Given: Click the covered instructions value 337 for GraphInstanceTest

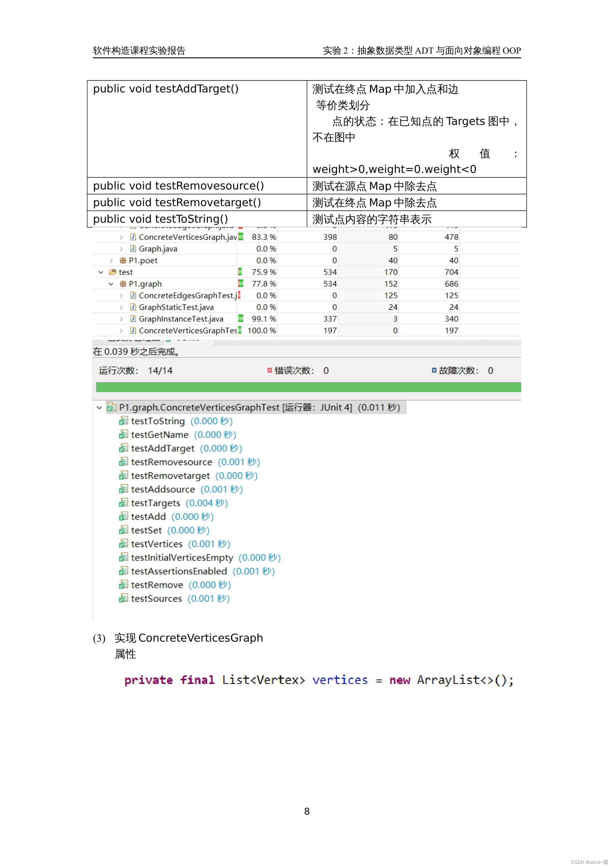Looking at the screenshot, I should [x=330, y=319].
